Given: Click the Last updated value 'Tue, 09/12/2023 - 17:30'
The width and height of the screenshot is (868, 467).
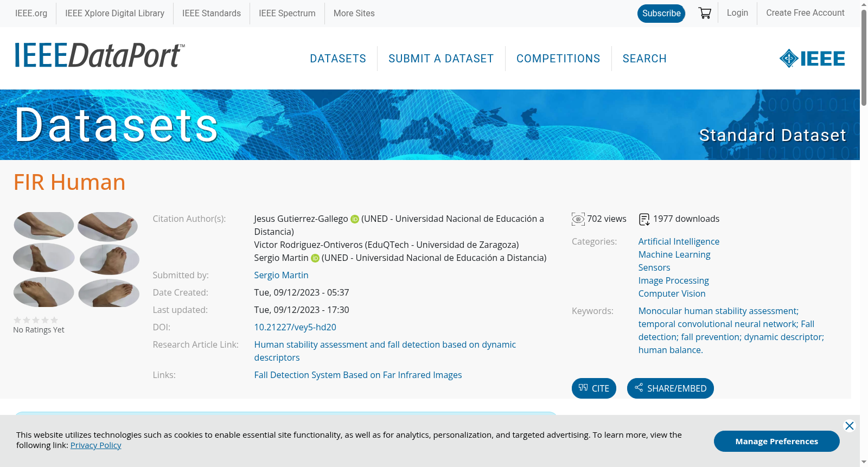Looking at the screenshot, I should (302, 310).
